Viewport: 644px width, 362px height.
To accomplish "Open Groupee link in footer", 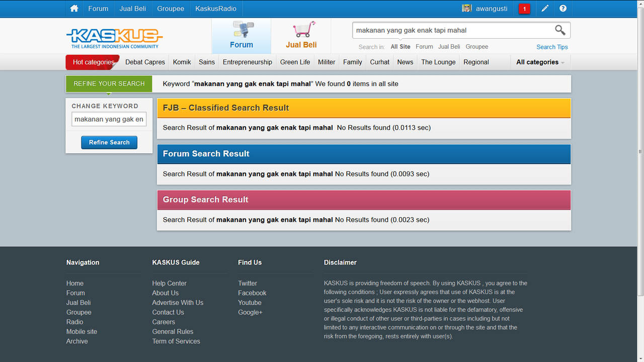I will click(x=79, y=312).
